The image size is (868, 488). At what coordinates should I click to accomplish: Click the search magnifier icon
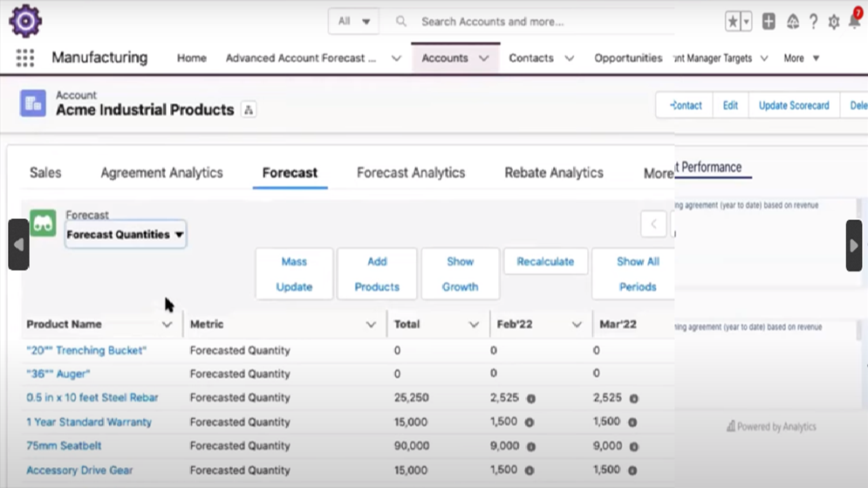pyautogui.click(x=401, y=22)
